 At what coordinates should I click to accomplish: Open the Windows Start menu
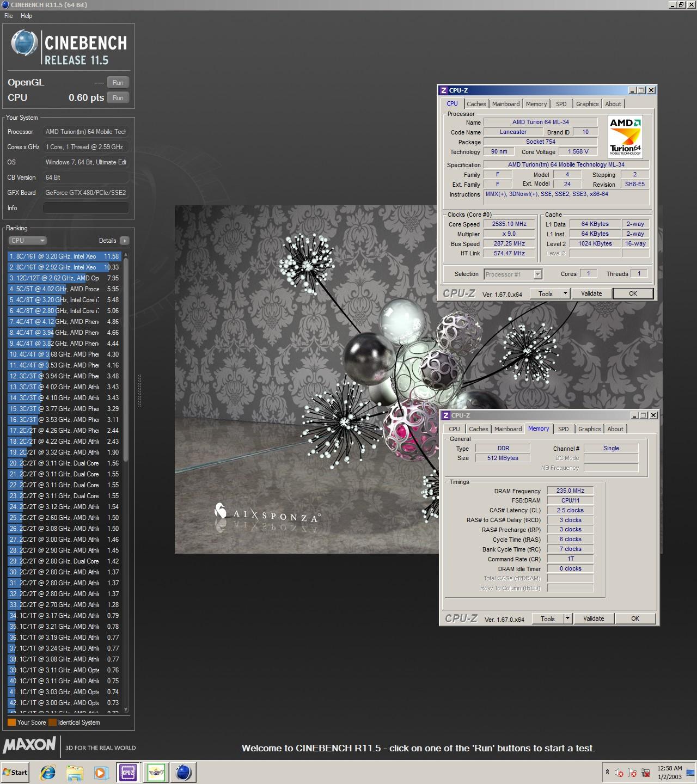click(15, 772)
